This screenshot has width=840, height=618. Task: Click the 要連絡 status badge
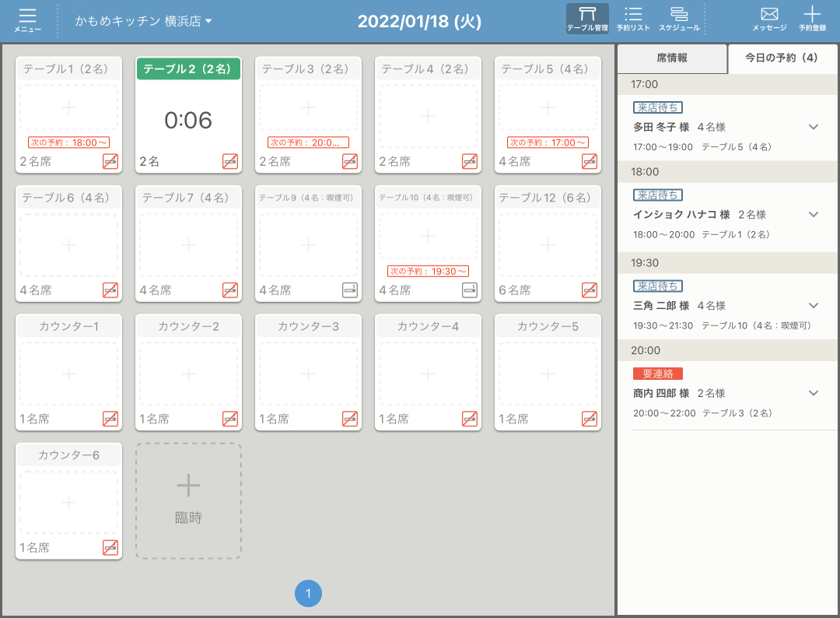[x=657, y=374]
